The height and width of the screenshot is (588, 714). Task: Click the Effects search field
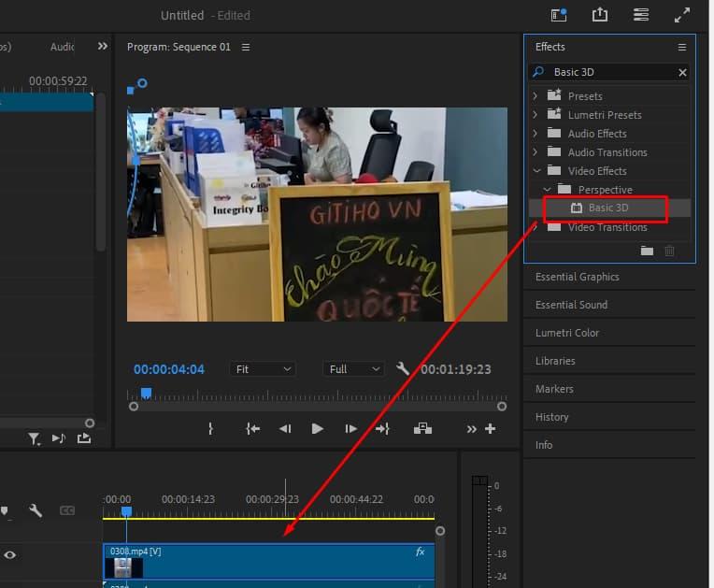point(609,72)
